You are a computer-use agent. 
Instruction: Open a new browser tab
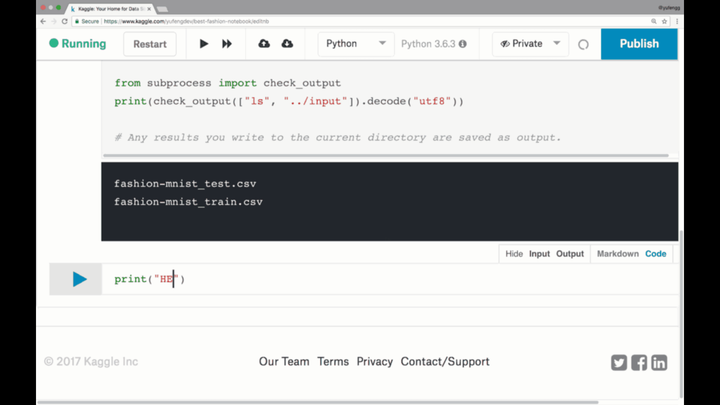(162, 9)
